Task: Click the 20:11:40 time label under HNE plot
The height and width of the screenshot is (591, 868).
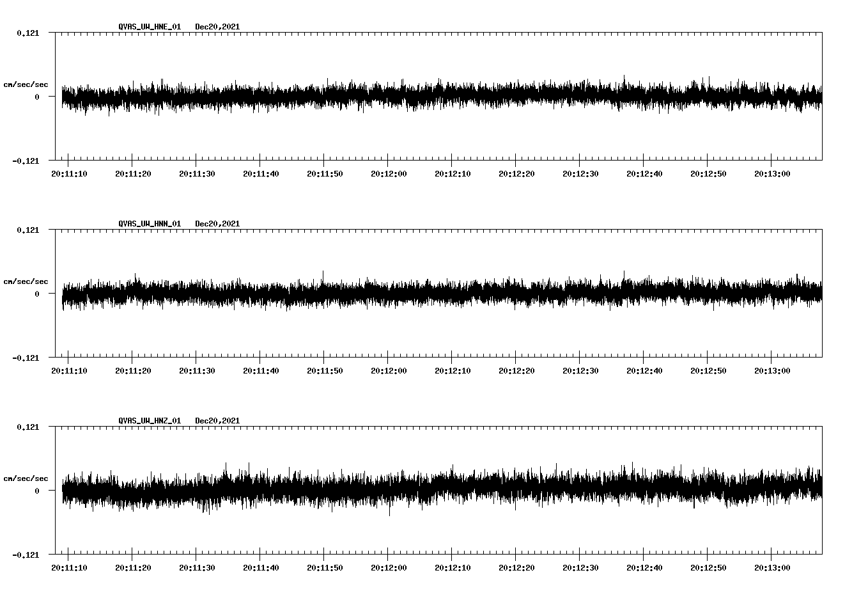Action: pyautogui.click(x=261, y=173)
